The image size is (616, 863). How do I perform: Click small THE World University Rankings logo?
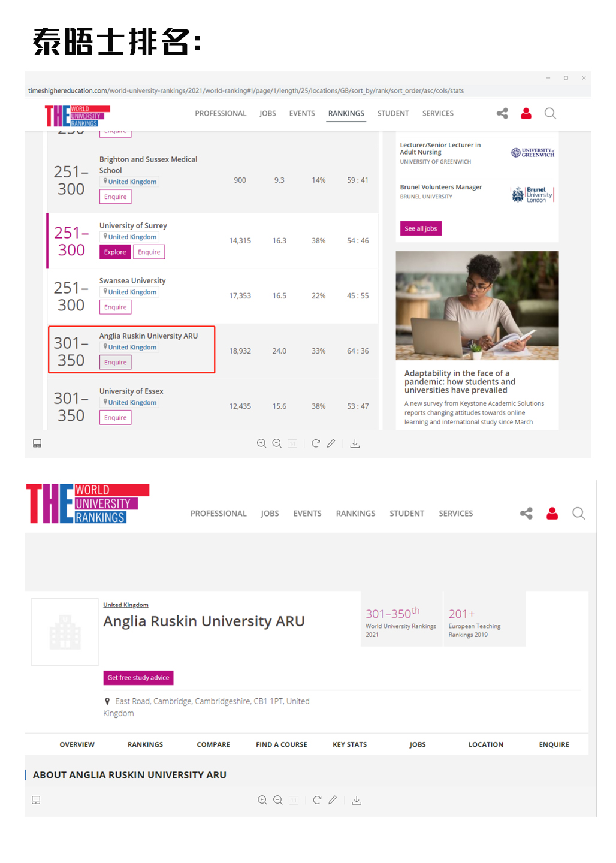click(77, 116)
